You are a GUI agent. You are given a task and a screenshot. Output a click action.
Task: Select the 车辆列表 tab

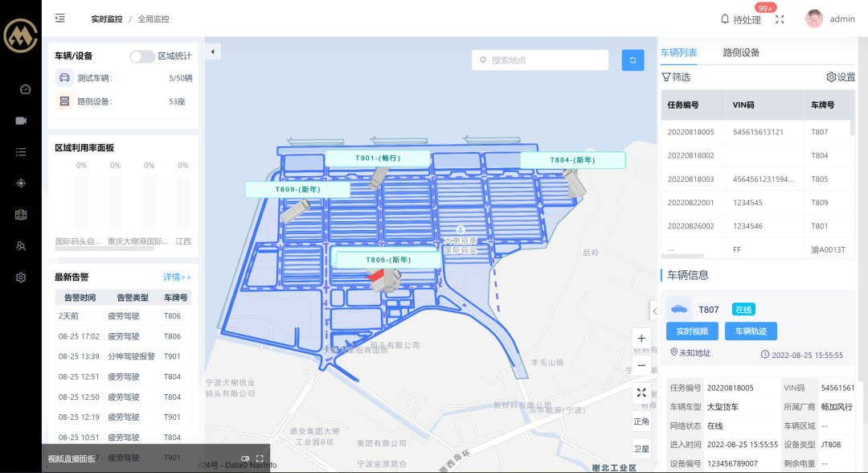(679, 52)
